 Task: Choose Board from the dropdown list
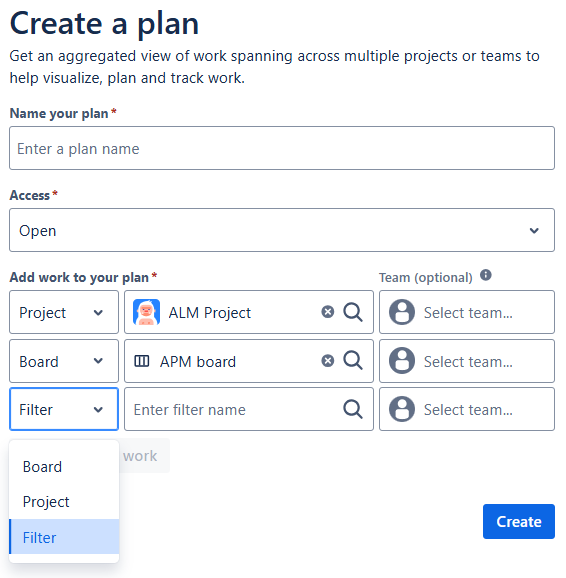coord(64,467)
